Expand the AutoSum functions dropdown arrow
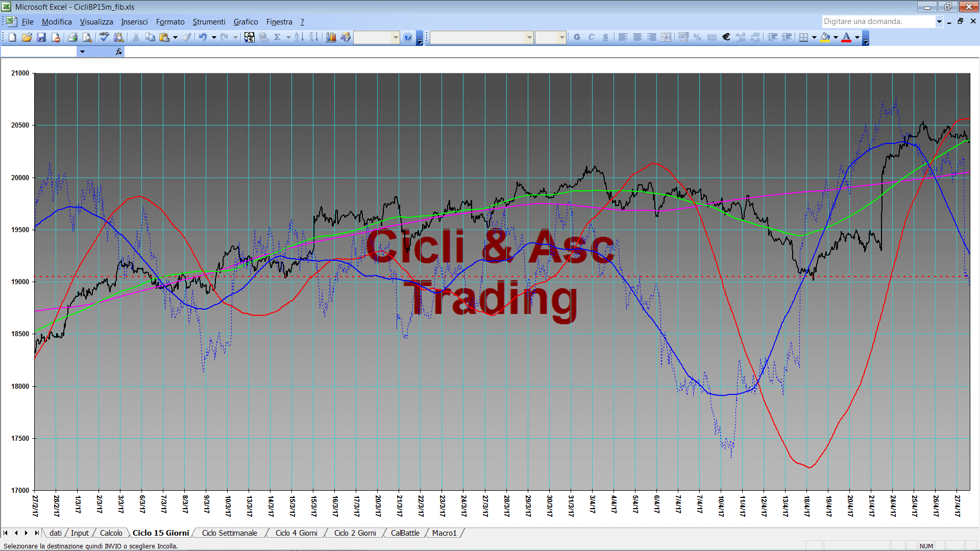Image resolution: width=980 pixels, height=551 pixels. [x=288, y=37]
